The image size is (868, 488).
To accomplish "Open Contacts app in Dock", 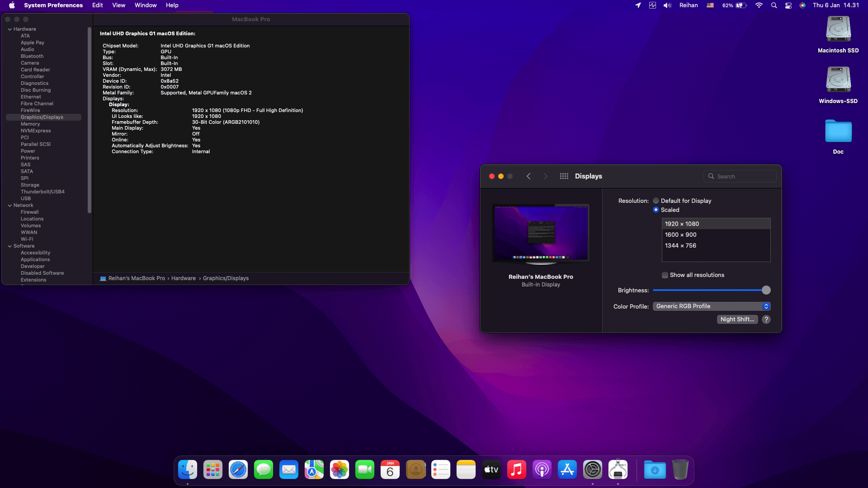I will point(415,470).
